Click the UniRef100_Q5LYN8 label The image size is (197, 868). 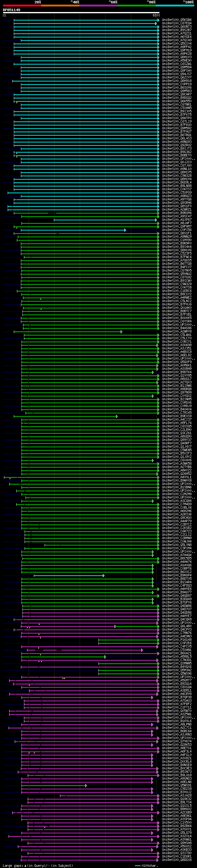tap(177, 545)
